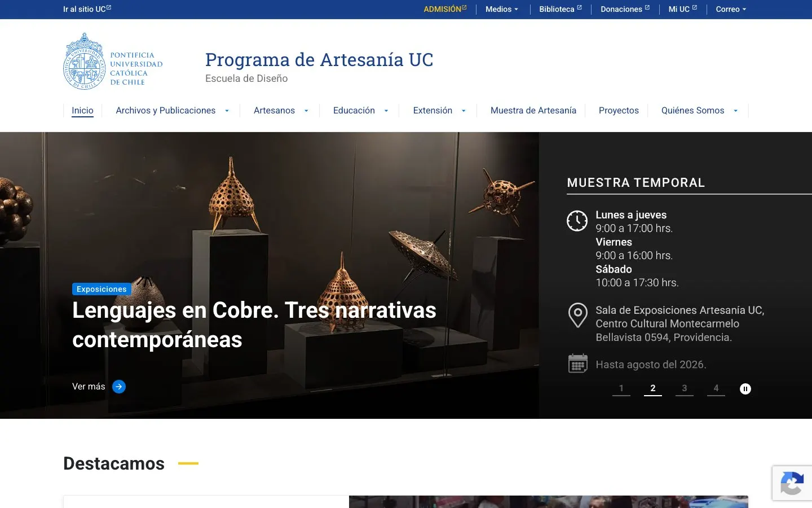This screenshot has height=508, width=812.
Task: Open the Correo dropdown menu
Action: click(x=731, y=9)
